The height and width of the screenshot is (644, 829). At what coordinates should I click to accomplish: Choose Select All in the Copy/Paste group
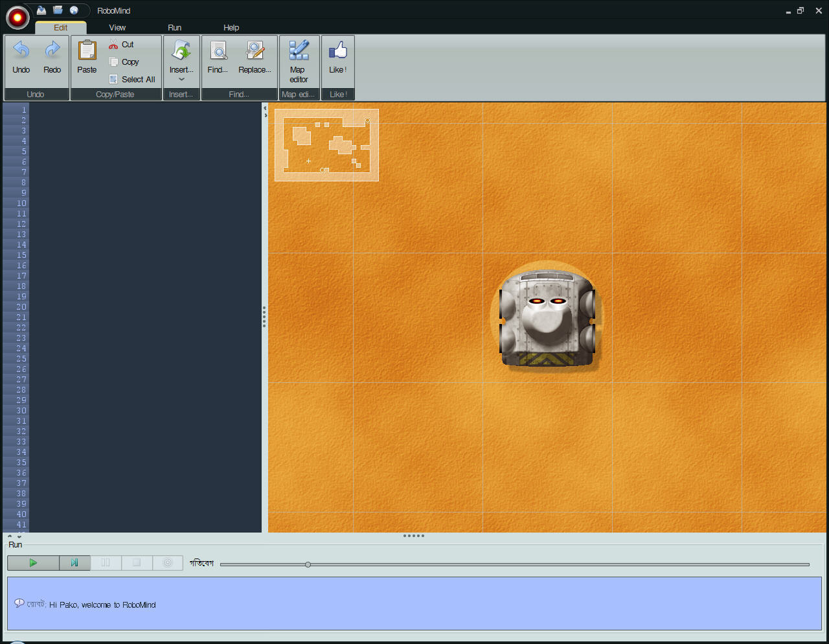[132, 80]
